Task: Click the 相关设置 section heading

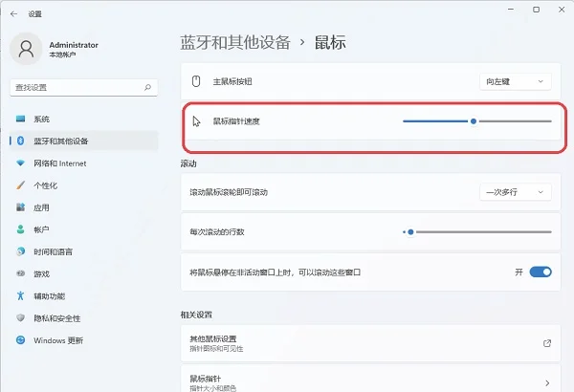Action: (x=196, y=315)
